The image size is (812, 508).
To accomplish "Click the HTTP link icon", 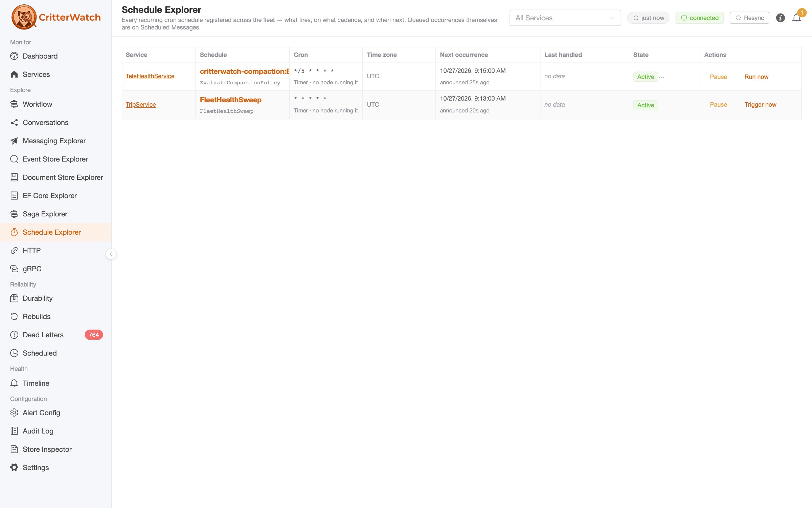I will coord(14,251).
